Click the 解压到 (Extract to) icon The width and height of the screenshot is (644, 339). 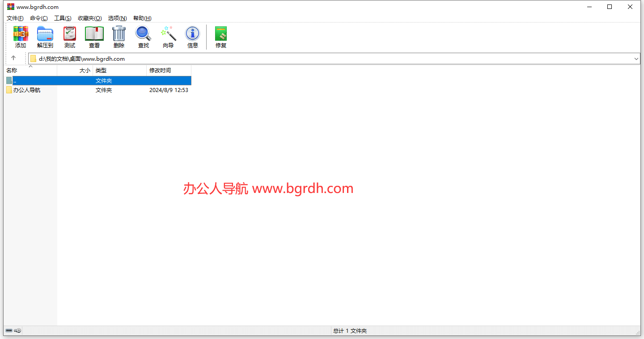click(45, 34)
